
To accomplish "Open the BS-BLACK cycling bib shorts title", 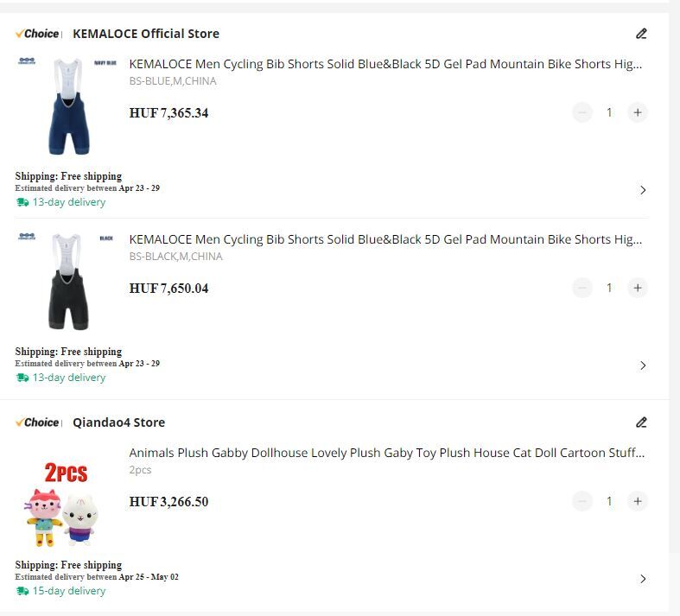I will pos(385,239).
